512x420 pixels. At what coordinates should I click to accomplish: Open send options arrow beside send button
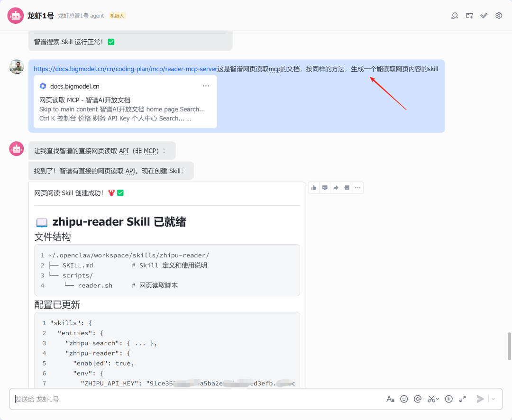(x=494, y=399)
